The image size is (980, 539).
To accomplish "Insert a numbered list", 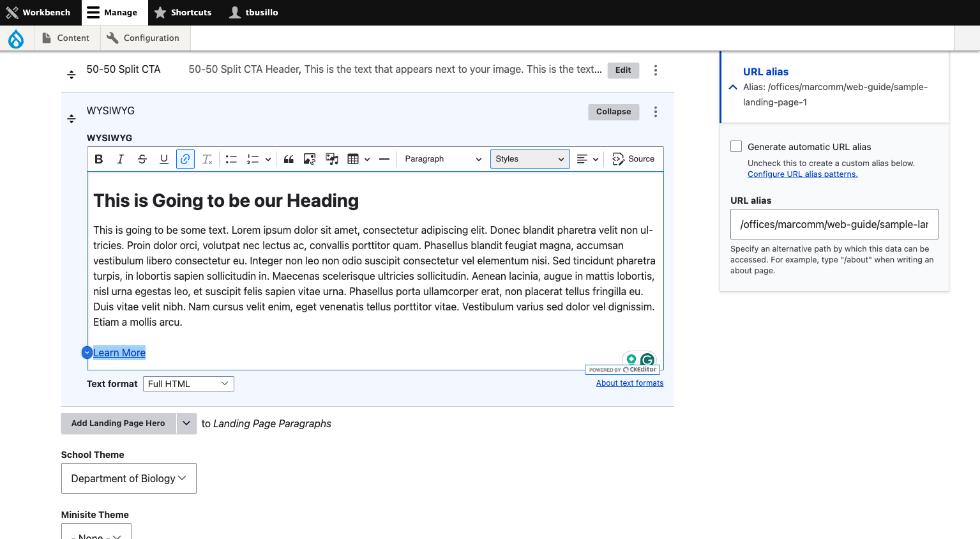I will coord(253,159).
